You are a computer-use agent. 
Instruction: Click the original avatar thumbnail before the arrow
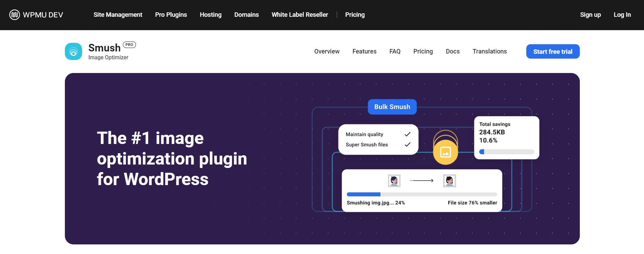(394, 181)
